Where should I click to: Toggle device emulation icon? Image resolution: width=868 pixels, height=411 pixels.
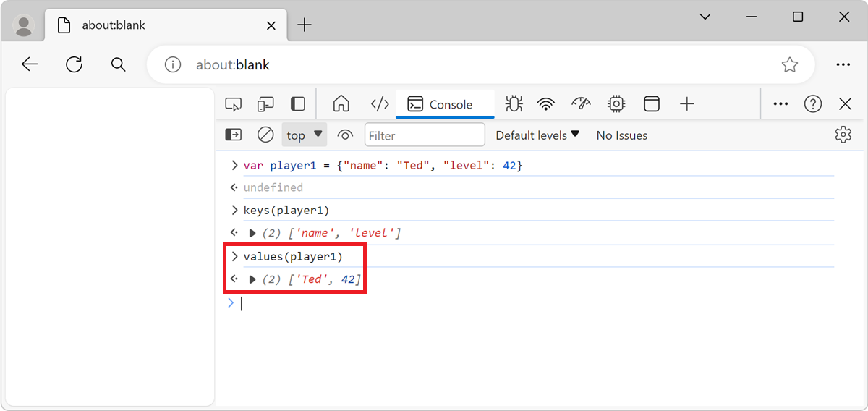pyautogui.click(x=265, y=104)
